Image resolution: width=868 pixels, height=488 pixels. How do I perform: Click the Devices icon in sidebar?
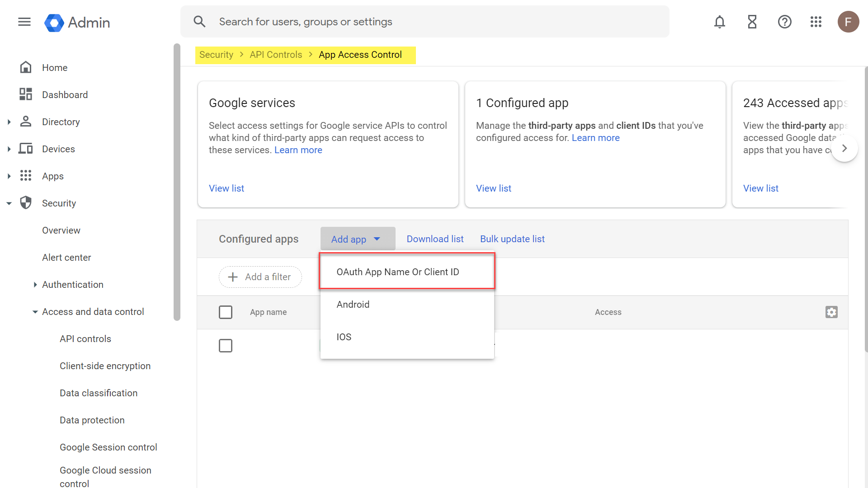click(x=26, y=149)
